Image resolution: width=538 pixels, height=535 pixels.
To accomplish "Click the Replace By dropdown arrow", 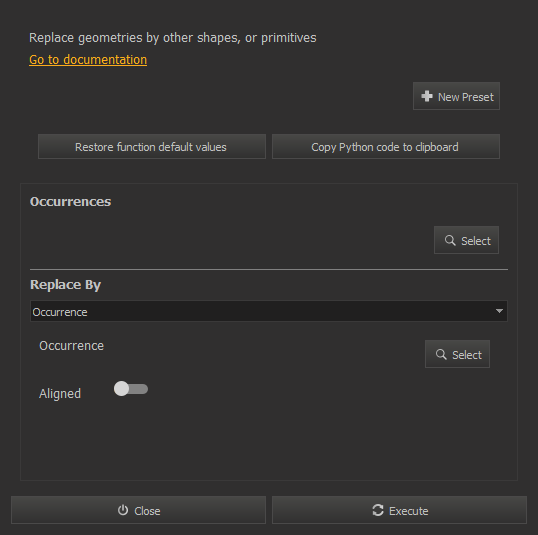I will (499, 311).
